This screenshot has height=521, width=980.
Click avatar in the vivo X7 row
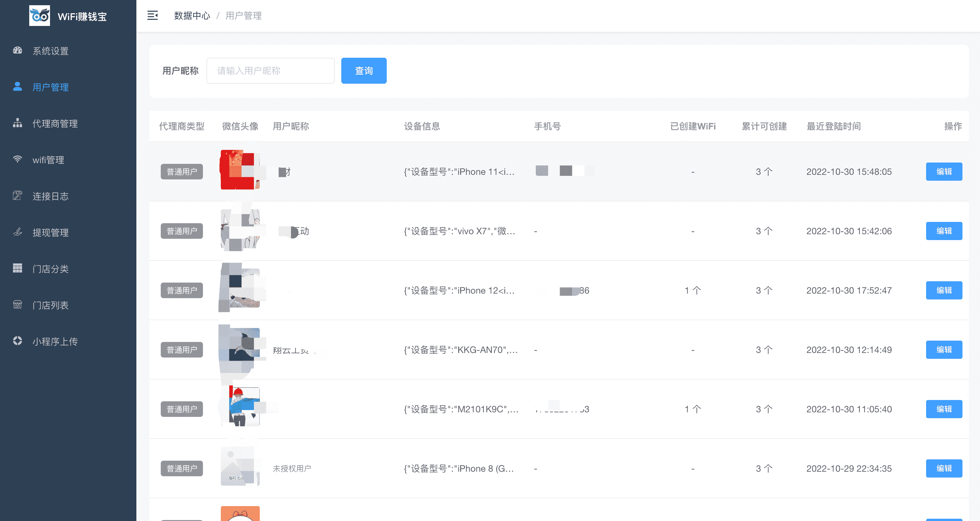coord(240,229)
